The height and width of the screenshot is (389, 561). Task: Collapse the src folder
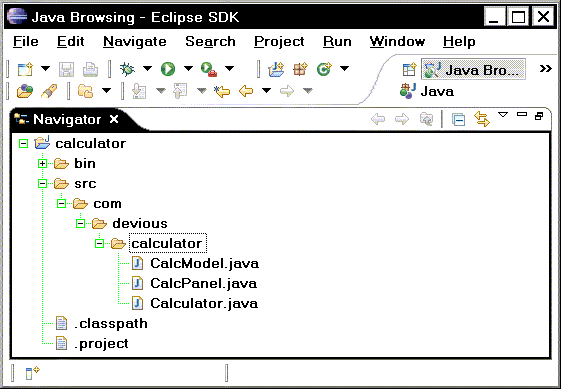(42, 184)
